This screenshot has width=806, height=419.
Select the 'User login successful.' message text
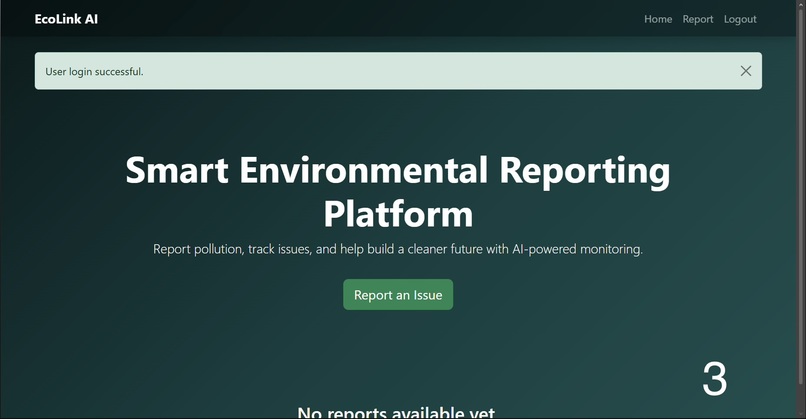pos(94,71)
